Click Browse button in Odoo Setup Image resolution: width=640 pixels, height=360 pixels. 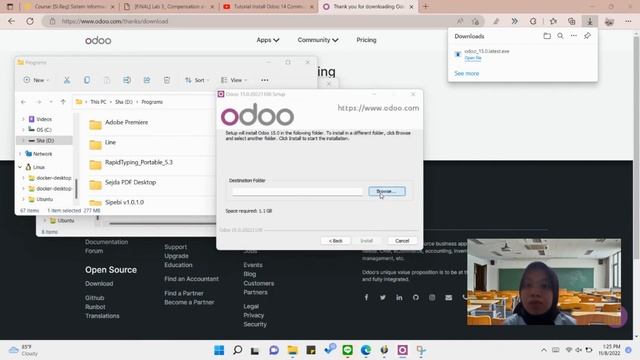(x=387, y=191)
